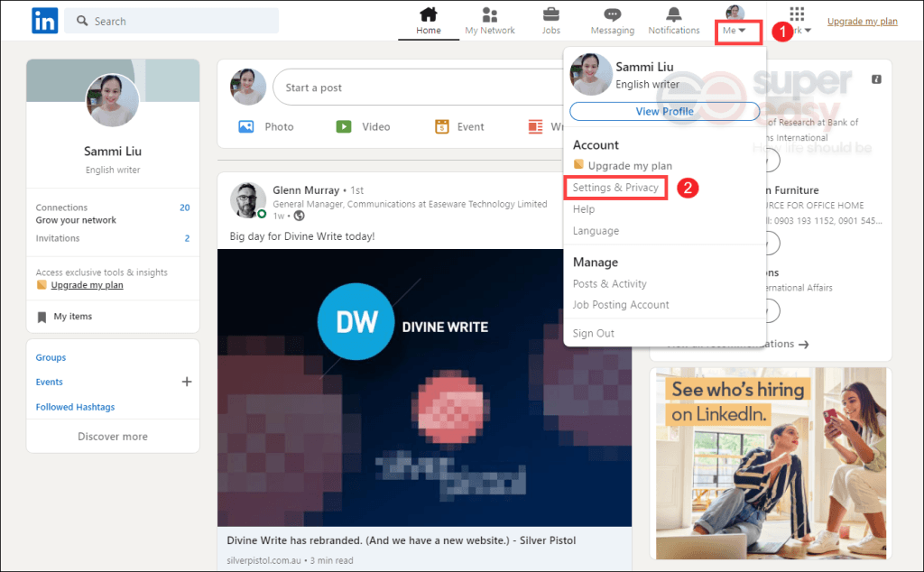Expand the Work dropdown arrow
Image resolution: width=924 pixels, height=572 pixels.
click(808, 31)
